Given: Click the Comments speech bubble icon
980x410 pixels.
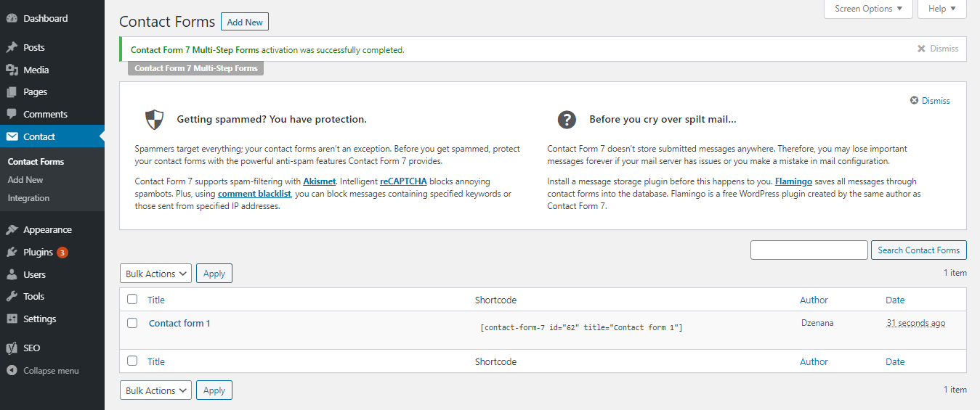Looking at the screenshot, I should point(12,115).
